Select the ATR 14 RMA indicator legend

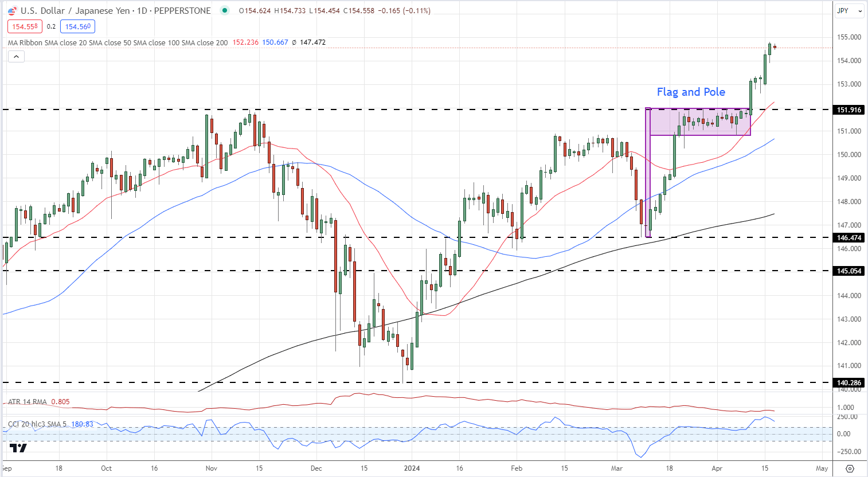[27, 402]
